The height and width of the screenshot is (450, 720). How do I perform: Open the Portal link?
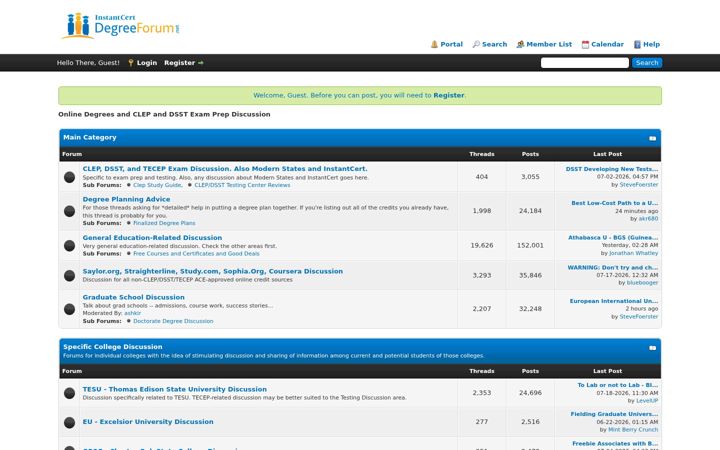tap(451, 44)
